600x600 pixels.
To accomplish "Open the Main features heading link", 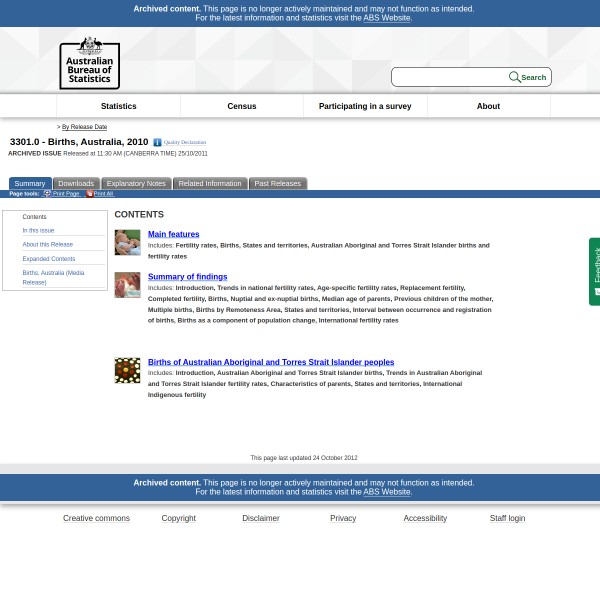I will pyautogui.click(x=173, y=234).
